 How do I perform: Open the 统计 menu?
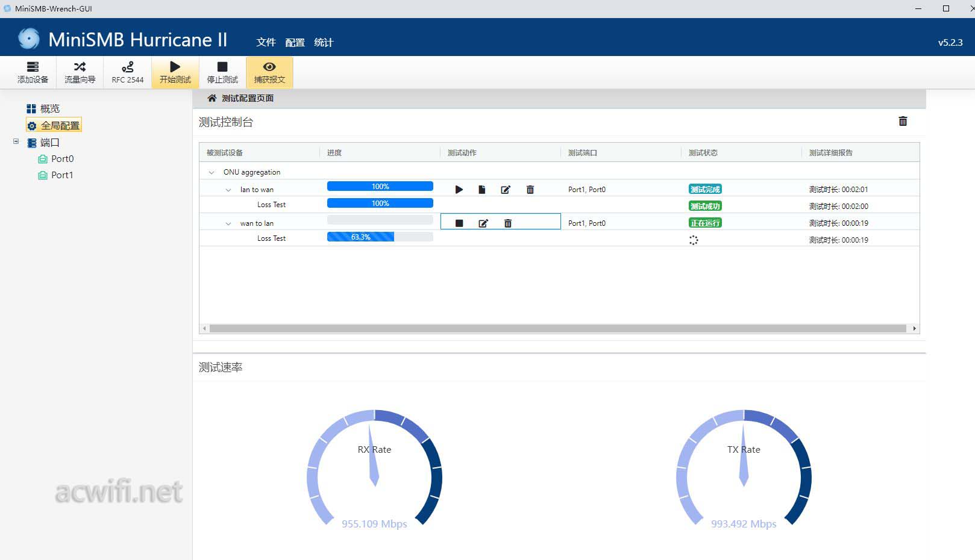click(x=324, y=42)
